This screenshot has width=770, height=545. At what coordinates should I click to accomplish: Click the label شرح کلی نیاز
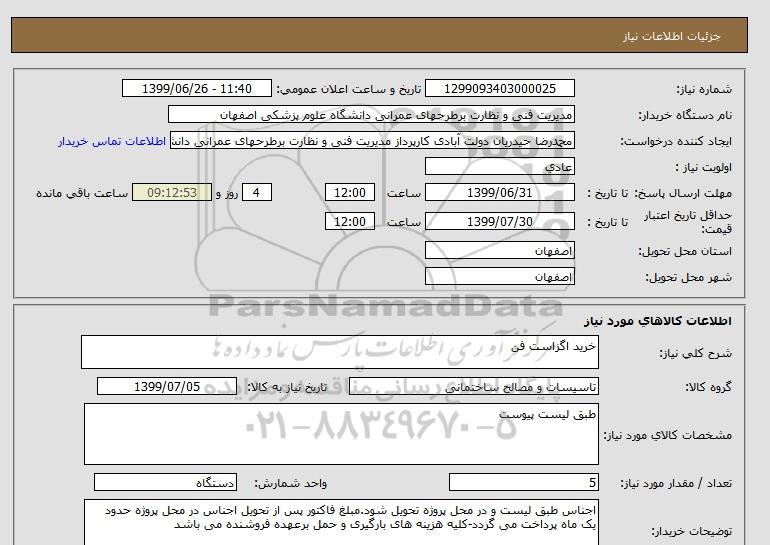click(x=695, y=353)
